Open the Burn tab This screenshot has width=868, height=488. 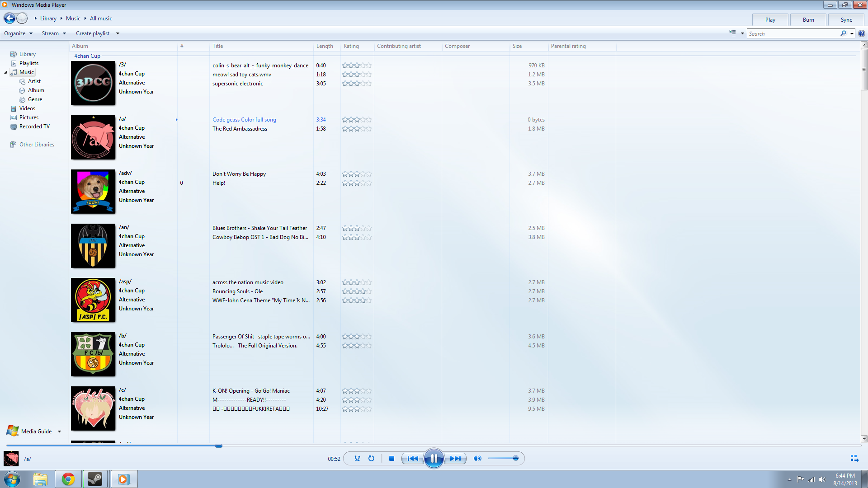click(x=808, y=20)
